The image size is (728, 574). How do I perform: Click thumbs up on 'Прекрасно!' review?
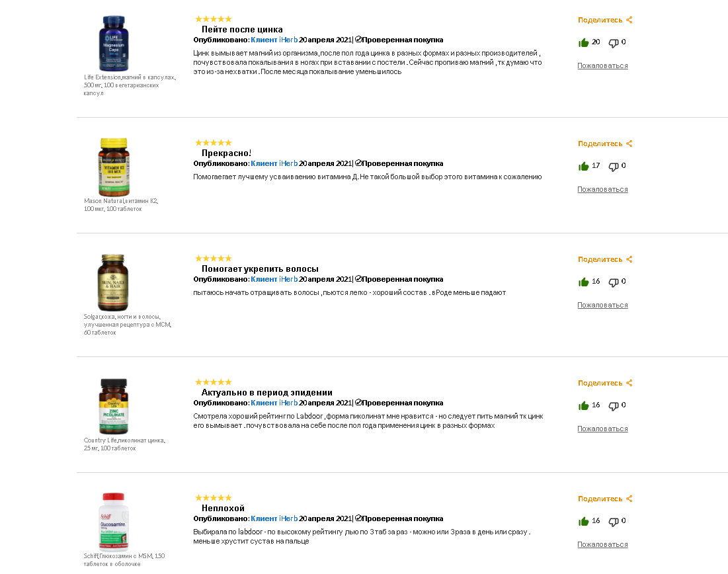584,166
